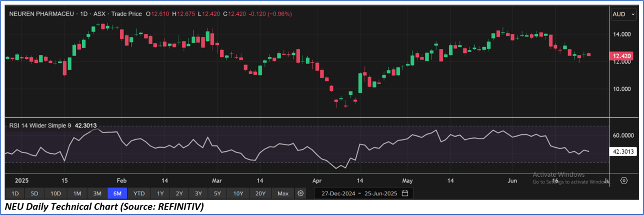
Task: Switch to the 10D range
Action: [56, 193]
